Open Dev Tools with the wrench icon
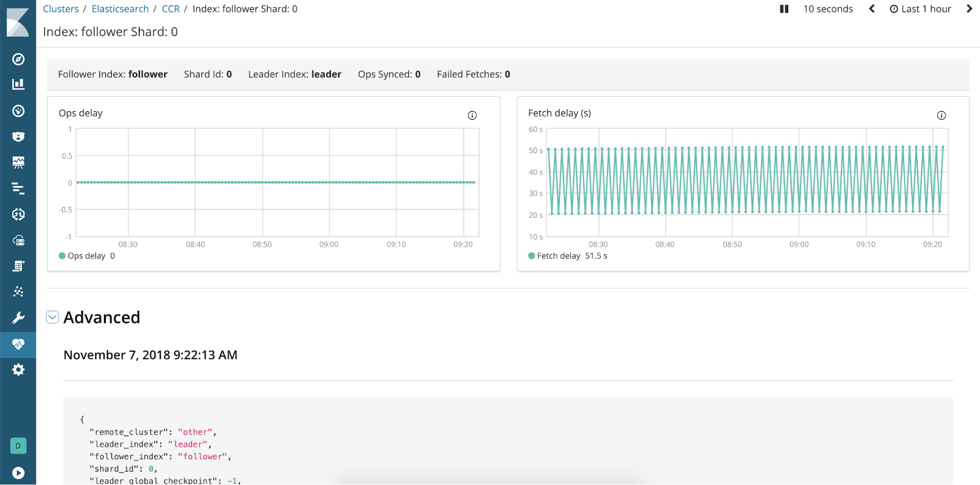Viewport: 980px width, 485px height. click(x=18, y=318)
